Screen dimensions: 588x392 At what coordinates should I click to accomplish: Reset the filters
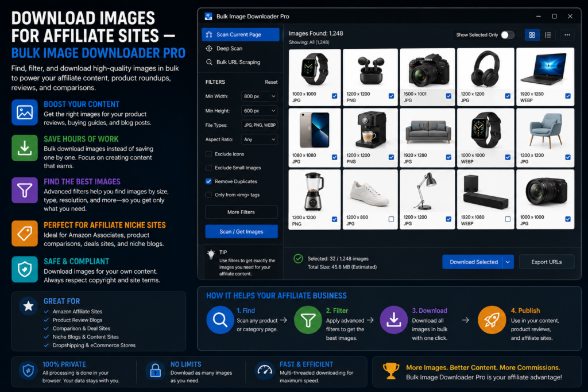click(271, 82)
